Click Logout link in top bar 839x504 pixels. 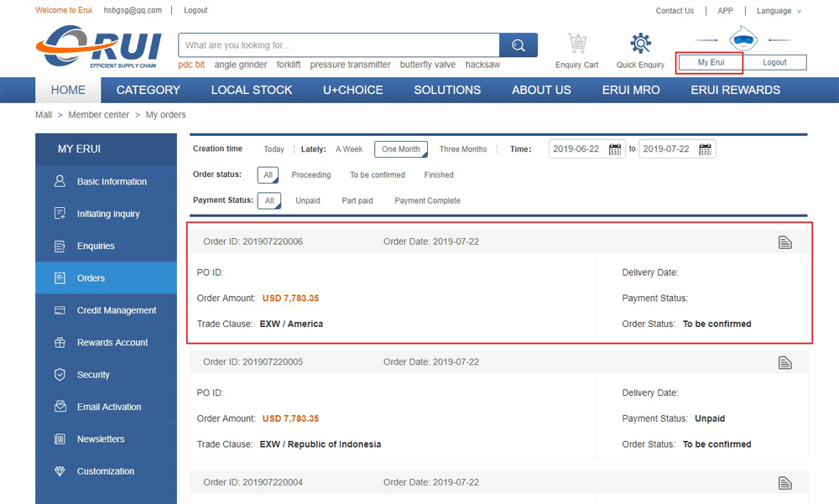pos(195,10)
